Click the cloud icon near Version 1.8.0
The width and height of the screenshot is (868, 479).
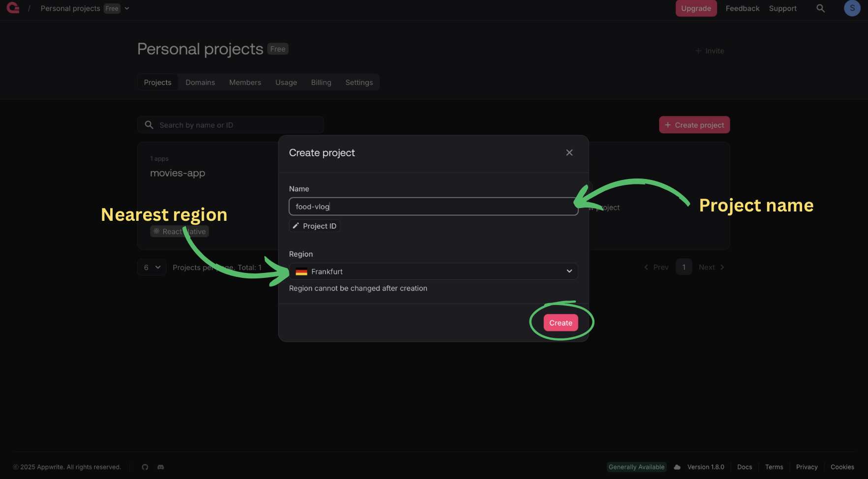(x=677, y=467)
